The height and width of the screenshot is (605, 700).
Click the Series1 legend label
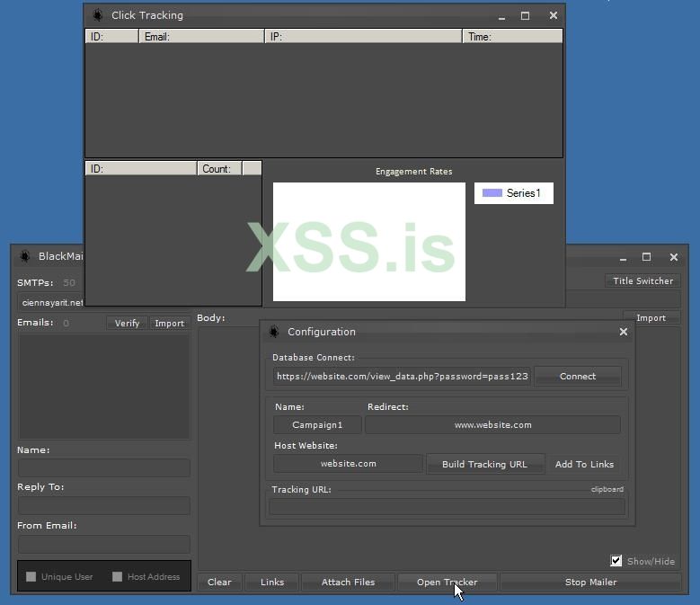click(523, 193)
